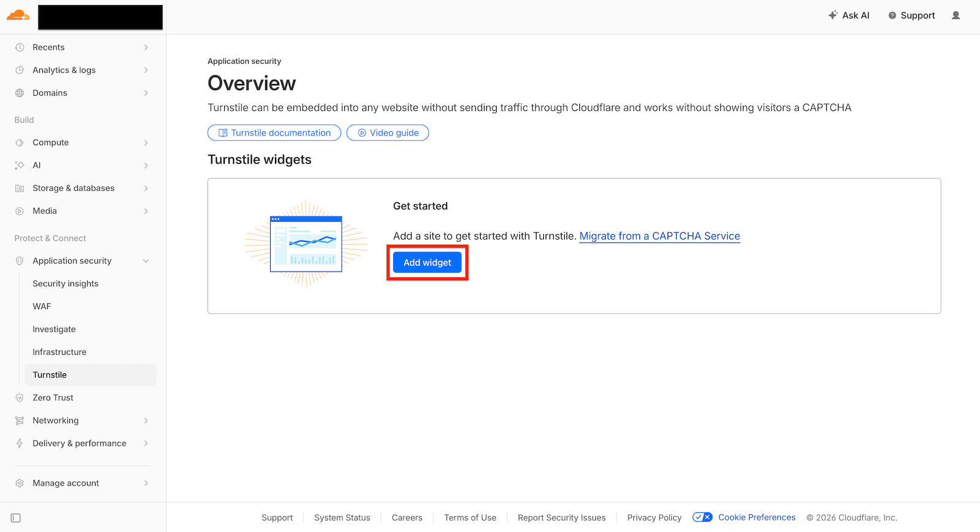
Task: Play the Video guide
Action: [x=388, y=133]
